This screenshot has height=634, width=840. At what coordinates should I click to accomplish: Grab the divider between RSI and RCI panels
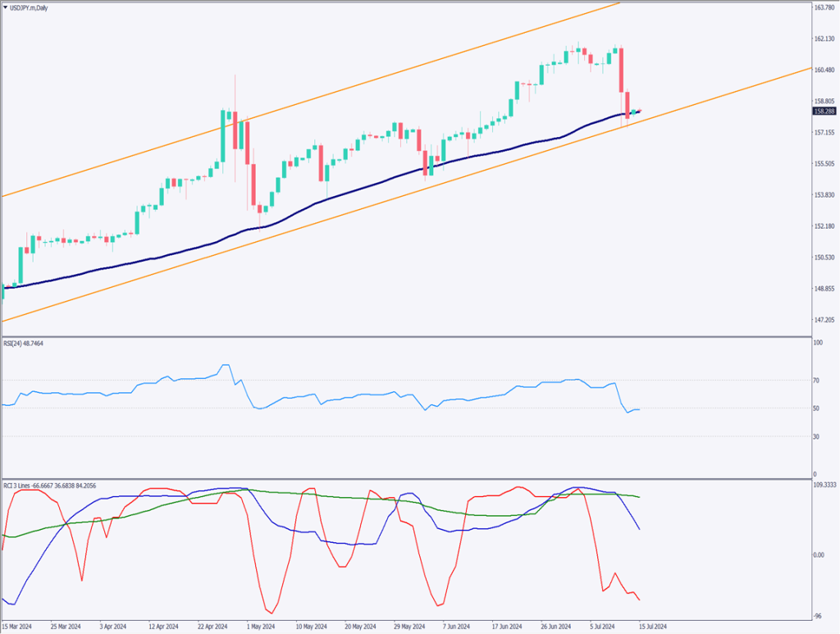pos(402,479)
